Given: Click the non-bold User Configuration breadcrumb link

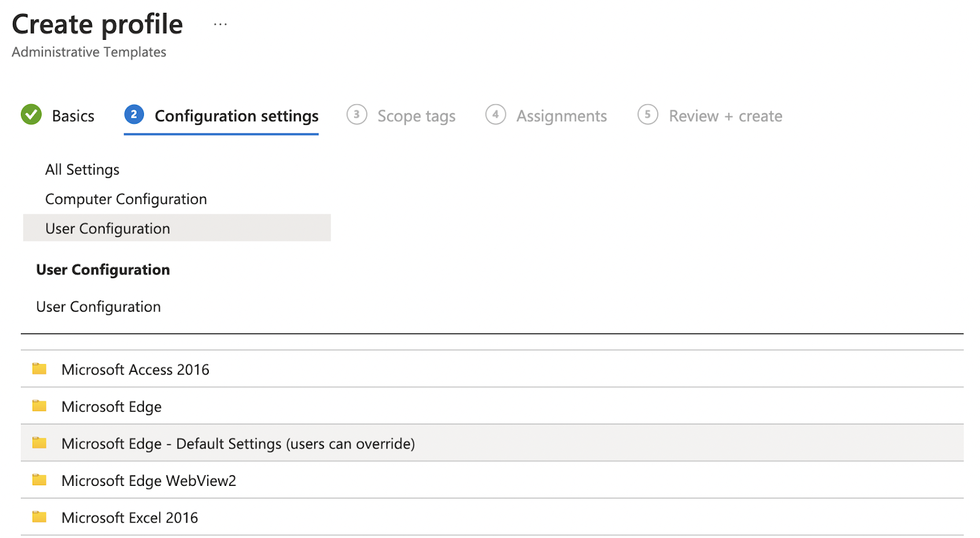Looking at the screenshot, I should pyautogui.click(x=99, y=306).
